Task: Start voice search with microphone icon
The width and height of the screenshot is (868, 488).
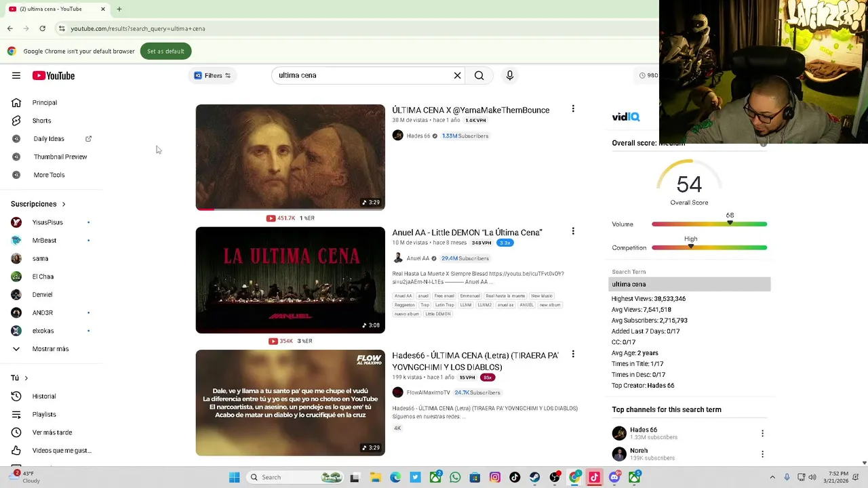Action: pyautogui.click(x=510, y=75)
